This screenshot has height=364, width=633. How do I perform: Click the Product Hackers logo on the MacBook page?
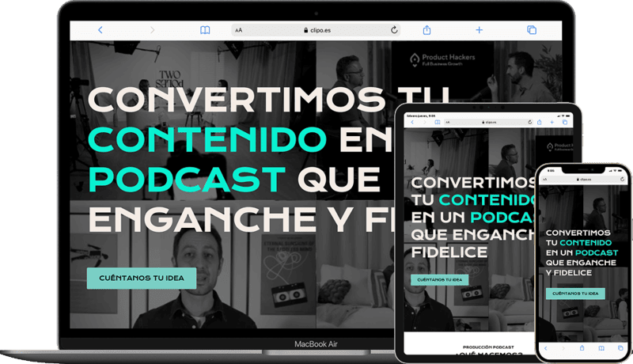coord(442,59)
